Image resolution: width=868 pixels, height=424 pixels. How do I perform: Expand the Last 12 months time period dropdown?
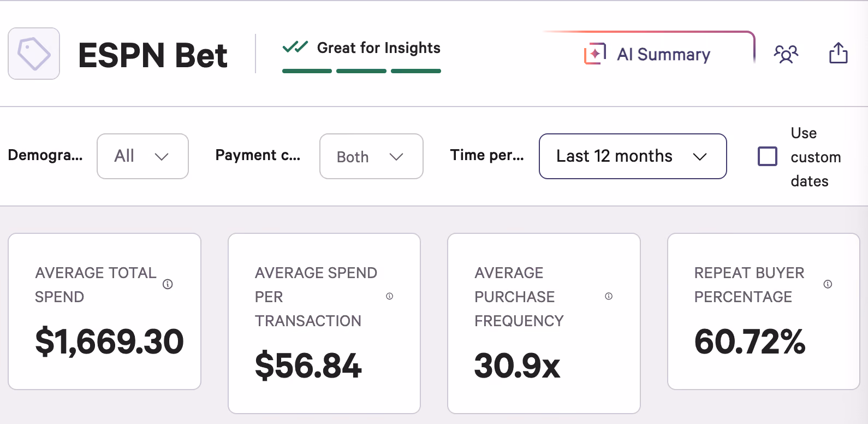(633, 156)
